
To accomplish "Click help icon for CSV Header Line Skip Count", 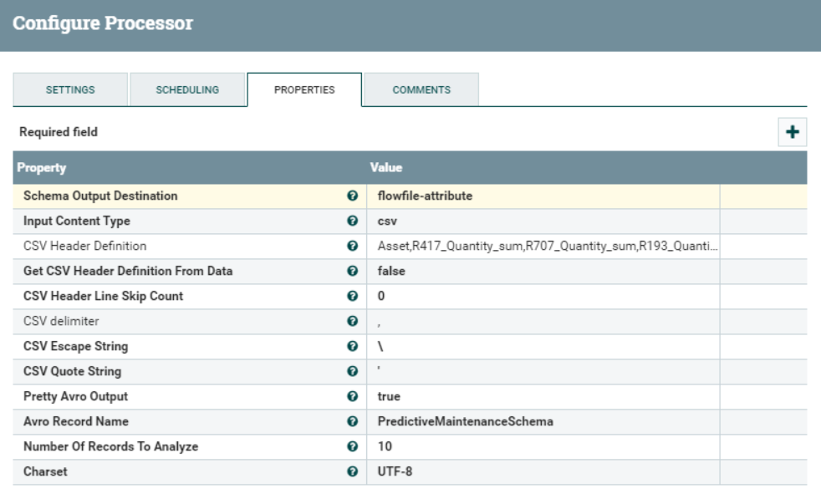I will pos(352,296).
